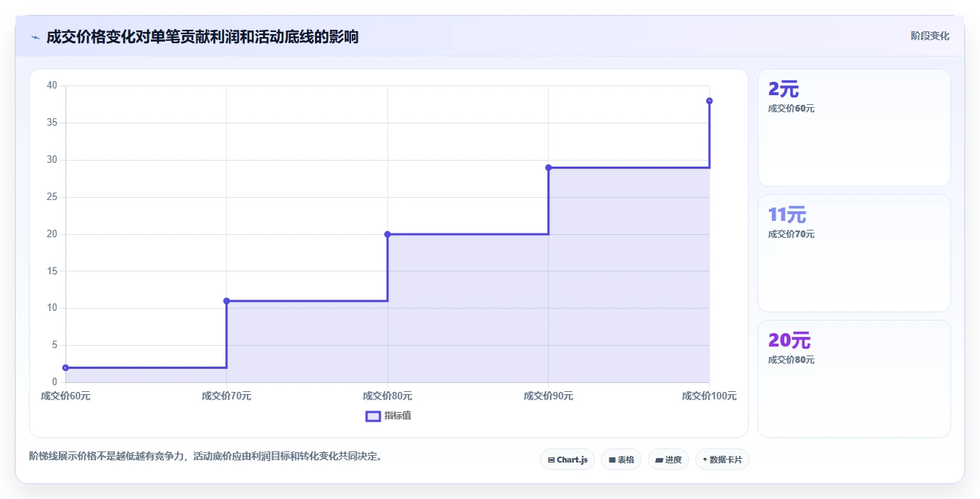Click the 指标值 legend color box

[x=373, y=416]
